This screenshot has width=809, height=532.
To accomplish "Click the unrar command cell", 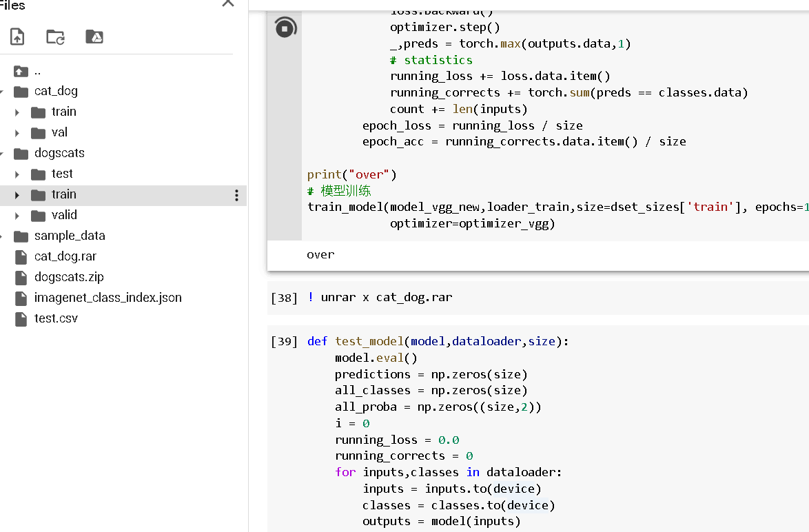I will tap(386, 298).
